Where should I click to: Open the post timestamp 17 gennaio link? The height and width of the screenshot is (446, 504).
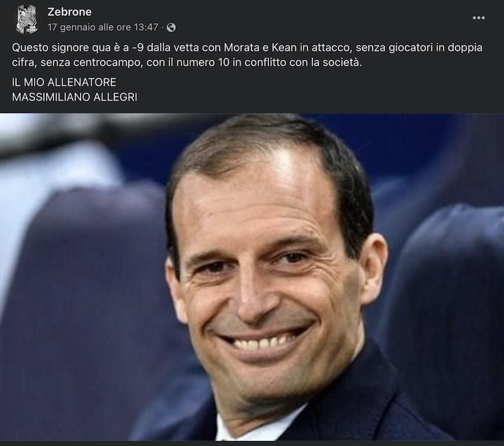tap(103, 27)
